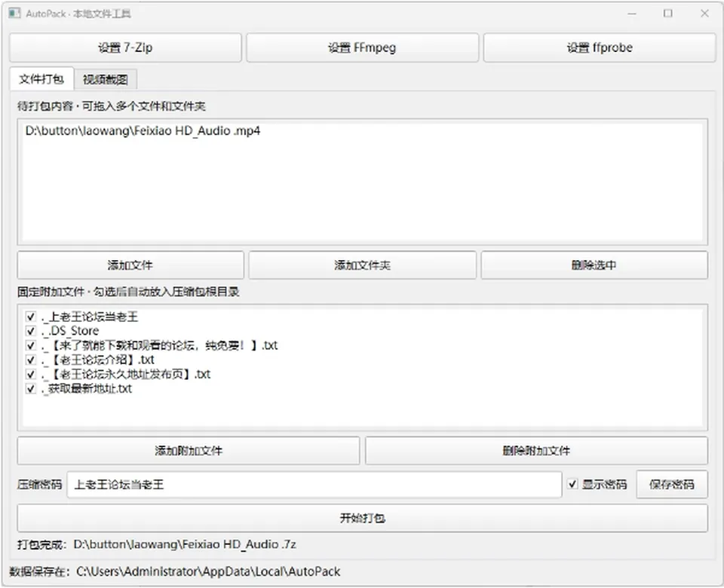Screen dimensions: 724x588
Task: Select the Feixiao HD_Audio .mp4 list entry
Action: click(143, 131)
